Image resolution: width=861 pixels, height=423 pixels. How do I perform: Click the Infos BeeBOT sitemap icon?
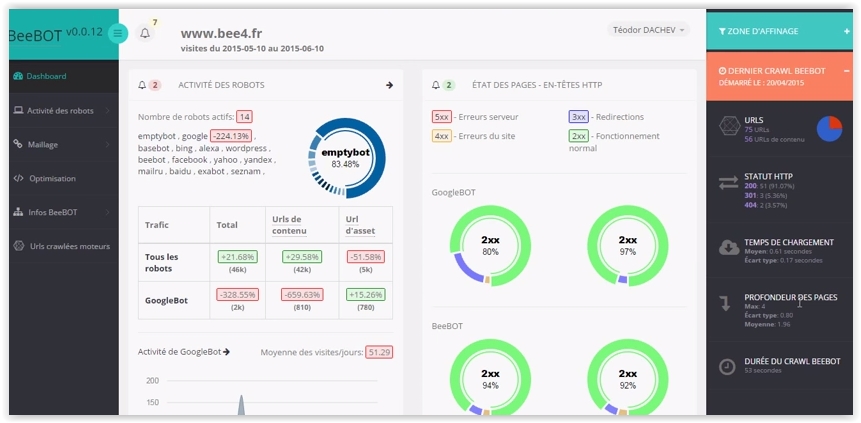[18, 212]
